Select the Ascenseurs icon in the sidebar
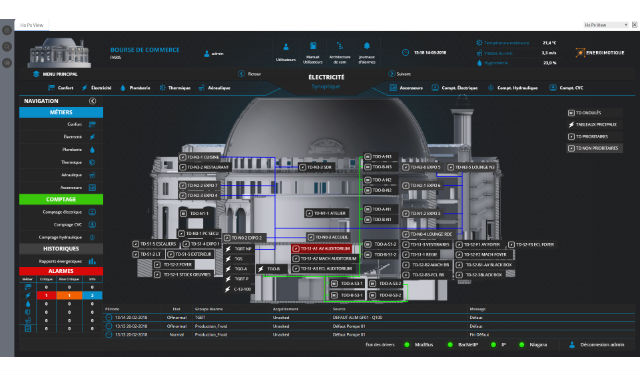 point(92,188)
